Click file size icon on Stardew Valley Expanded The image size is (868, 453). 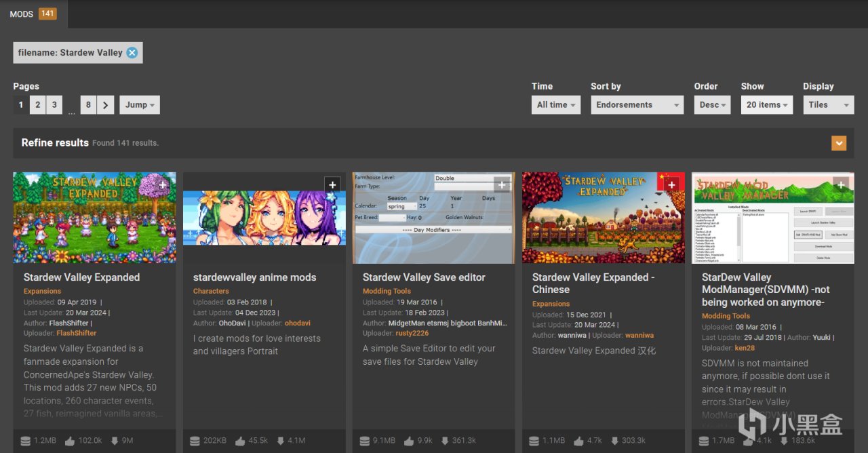[x=25, y=441]
